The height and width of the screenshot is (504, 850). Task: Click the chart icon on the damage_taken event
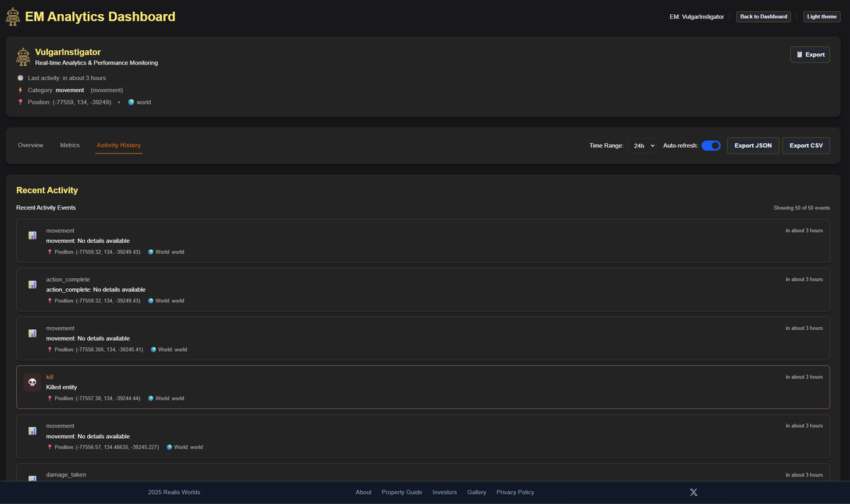pos(32,479)
